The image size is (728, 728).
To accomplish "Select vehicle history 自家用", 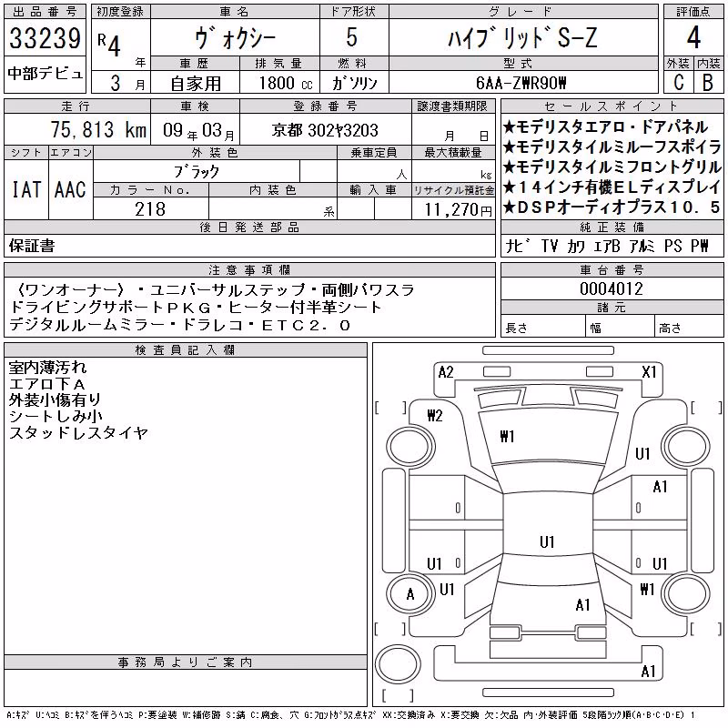I will tap(196, 84).
